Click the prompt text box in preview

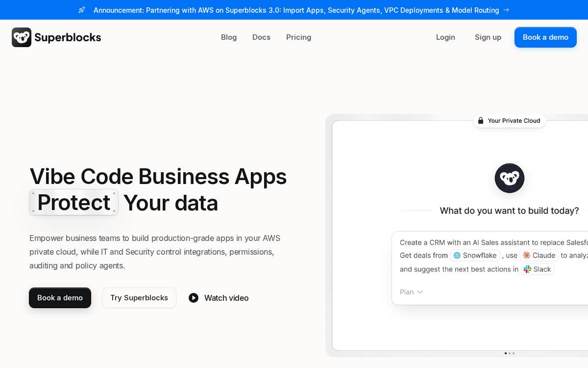490,268
